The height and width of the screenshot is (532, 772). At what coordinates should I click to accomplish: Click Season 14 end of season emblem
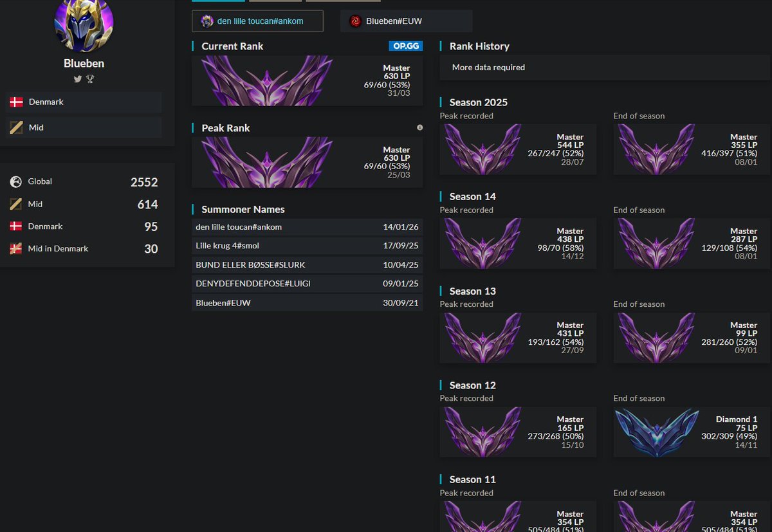tap(657, 243)
